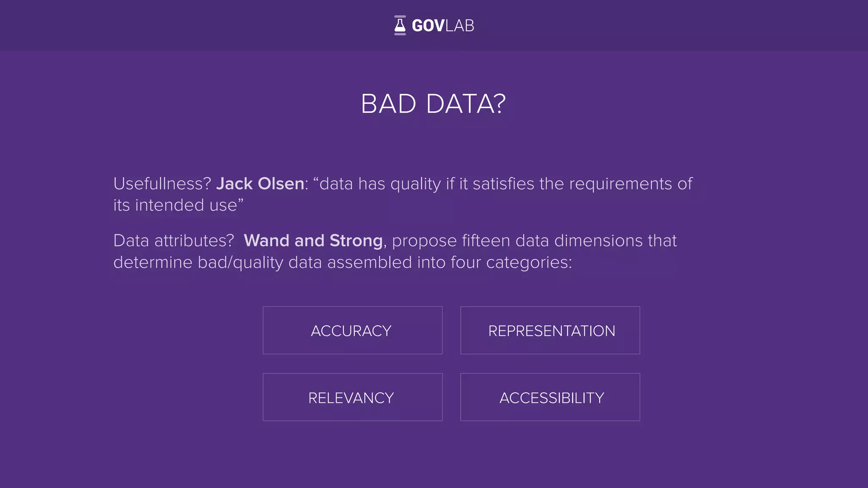
Task: Click the GovLab flask logo icon
Action: [x=400, y=25]
